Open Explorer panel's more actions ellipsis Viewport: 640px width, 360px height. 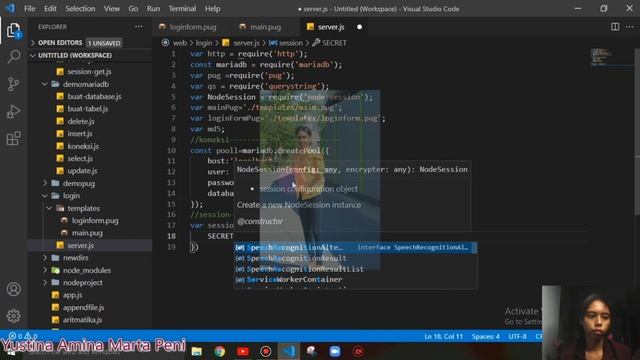139,27
